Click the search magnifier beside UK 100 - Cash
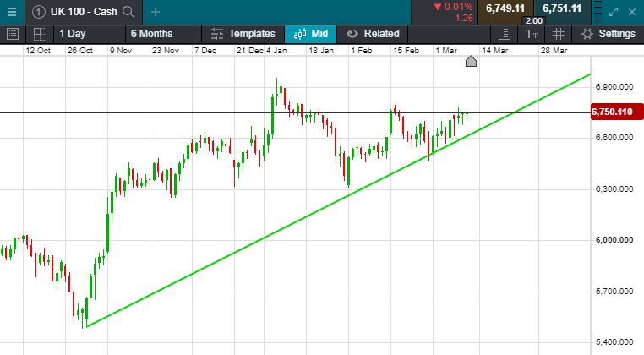Screen dimensions: 644x355 click(x=128, y=12)
